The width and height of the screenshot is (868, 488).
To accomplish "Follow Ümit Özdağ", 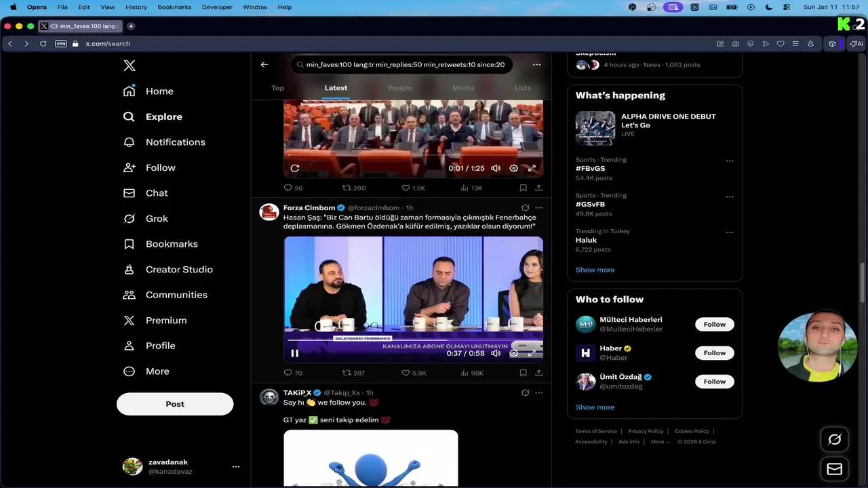I will pyautogui.click(x=714, y=382).
